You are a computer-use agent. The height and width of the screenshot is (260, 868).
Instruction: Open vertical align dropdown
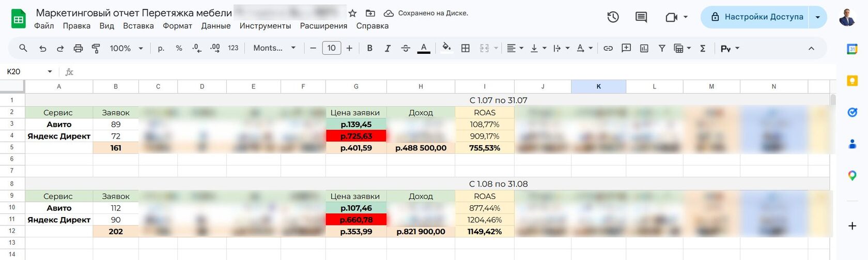pos(538,48)
